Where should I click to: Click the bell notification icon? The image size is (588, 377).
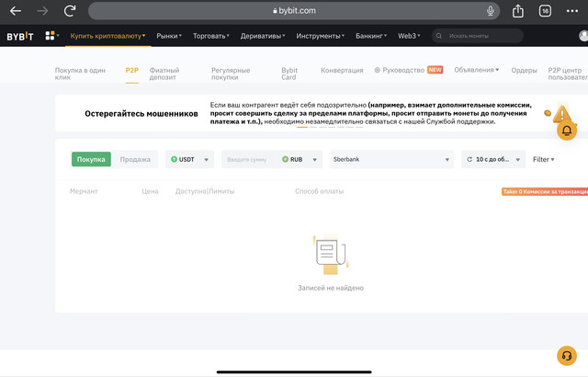567,131
